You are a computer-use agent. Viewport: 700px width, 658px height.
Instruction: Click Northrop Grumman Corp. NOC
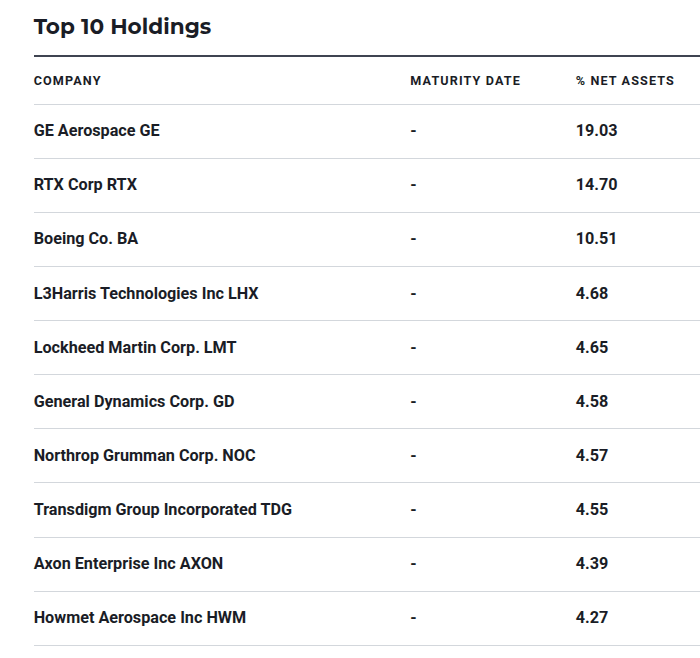click(x=144, y=455)
